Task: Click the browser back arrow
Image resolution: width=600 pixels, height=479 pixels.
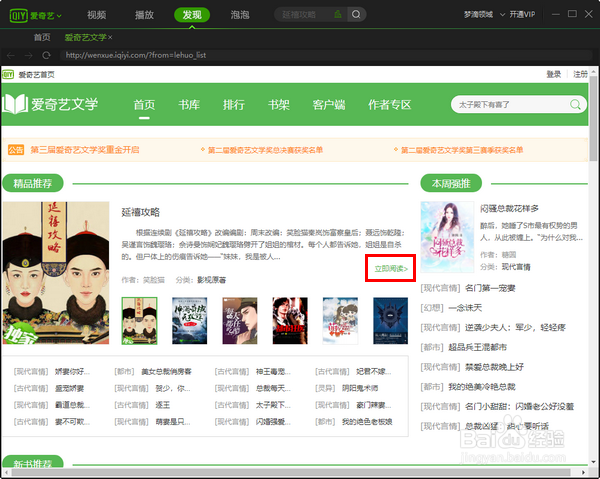Action: tap(11, 55)
